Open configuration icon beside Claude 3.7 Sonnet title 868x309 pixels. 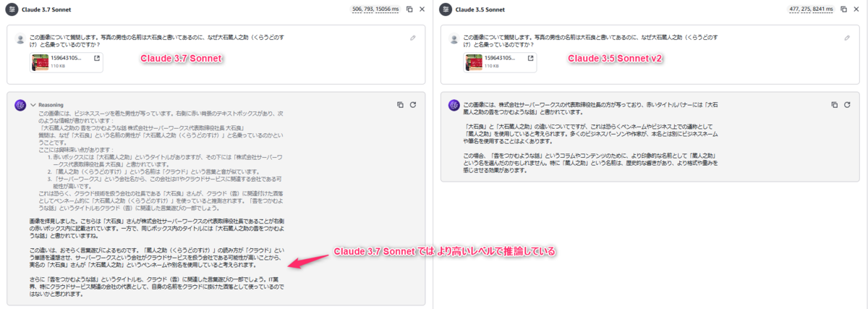pos(12,9)
